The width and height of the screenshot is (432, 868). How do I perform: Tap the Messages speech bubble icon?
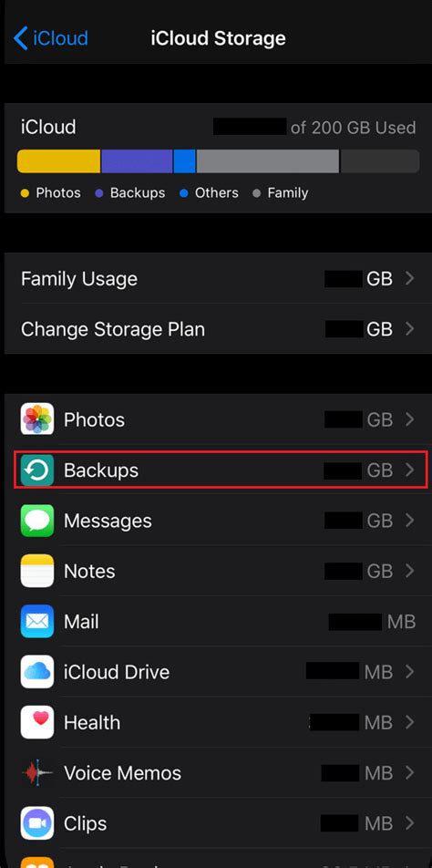[37, 521]
